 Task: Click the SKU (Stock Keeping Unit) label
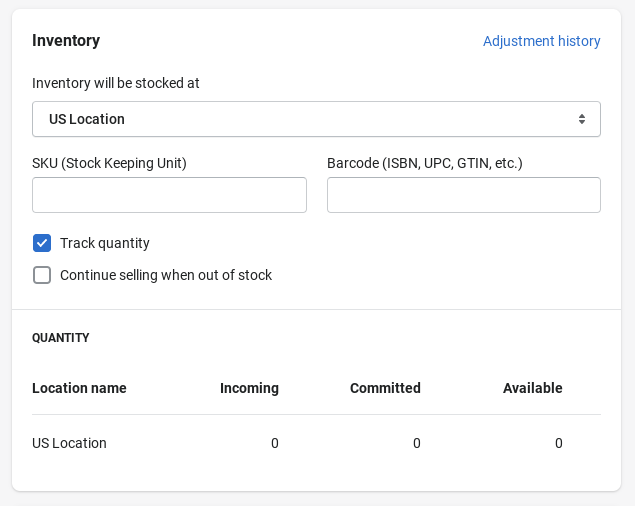click(109, 163)
